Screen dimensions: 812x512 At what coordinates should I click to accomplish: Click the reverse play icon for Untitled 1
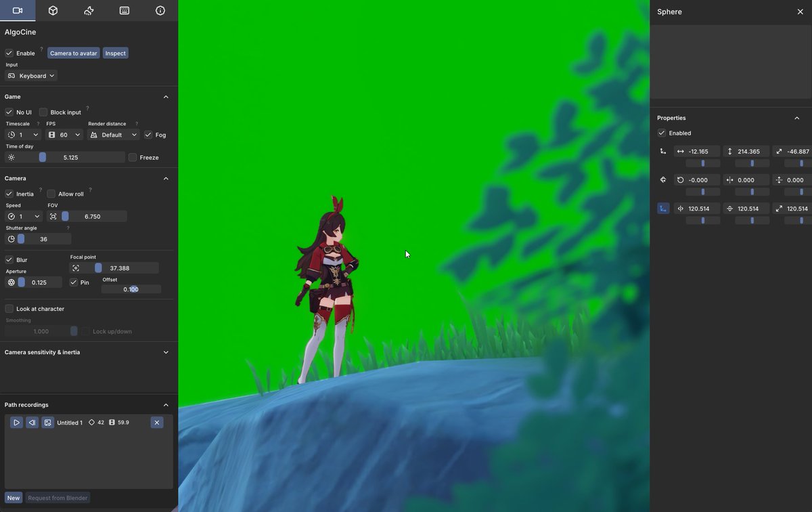[x=32, y=423]
